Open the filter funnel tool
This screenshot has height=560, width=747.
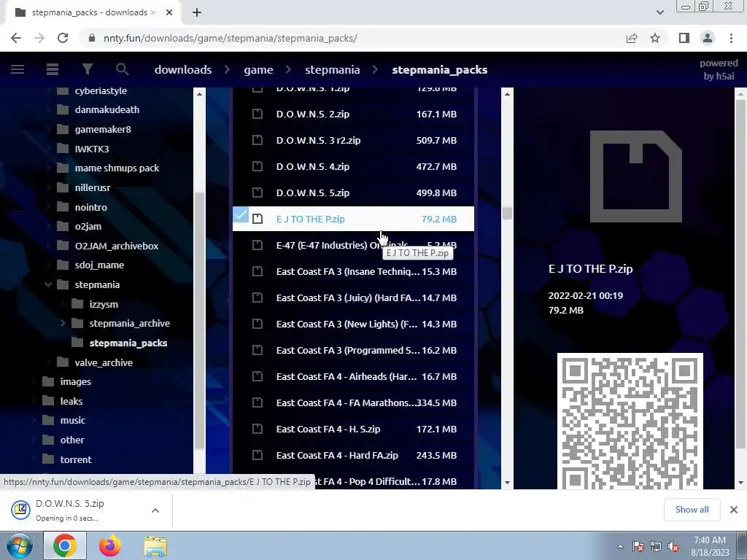pos(88,69)
